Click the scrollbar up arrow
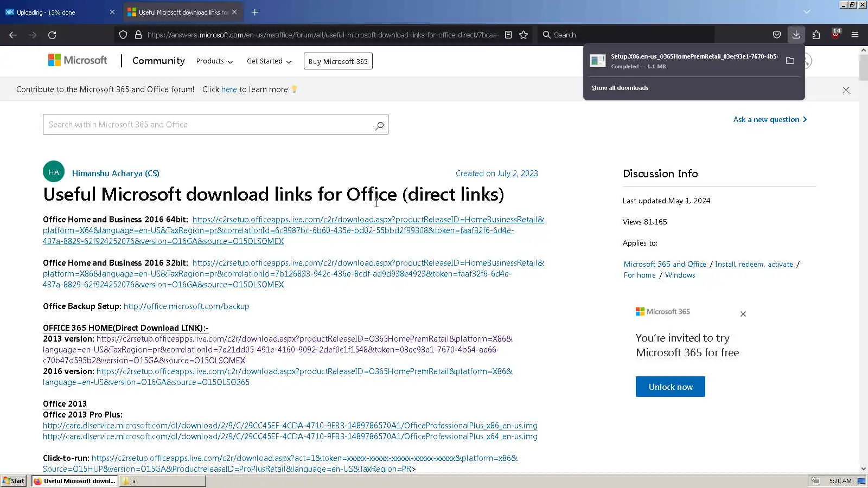Screen dimensions: 868x488 coord(863,50)
